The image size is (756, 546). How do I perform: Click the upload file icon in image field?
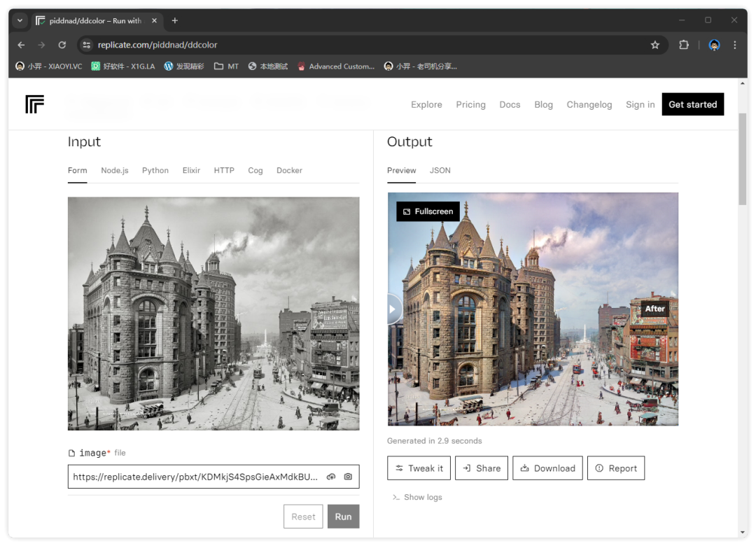click(331, 477)
